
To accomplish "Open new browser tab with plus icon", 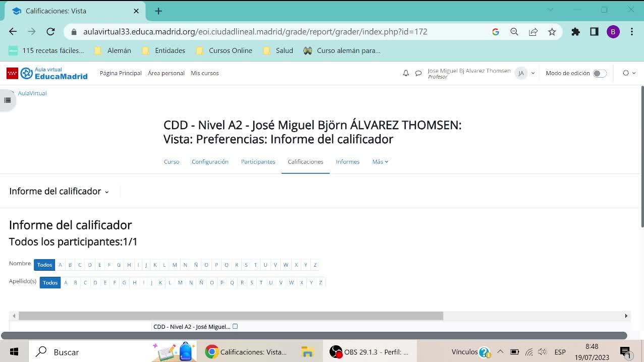I will coord(158,11).
